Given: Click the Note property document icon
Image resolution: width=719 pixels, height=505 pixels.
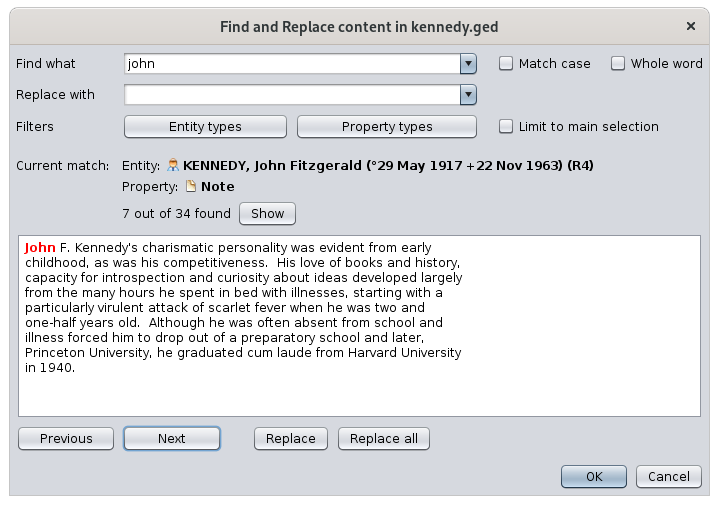Looking at the screenshot, I should click(191, 186).
